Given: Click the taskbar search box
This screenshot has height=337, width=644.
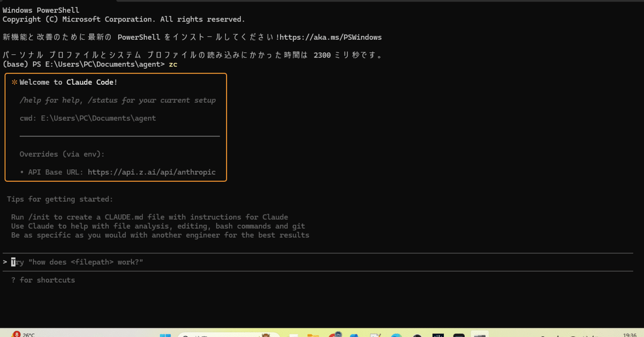Looking at the screenshot, I should (x=228, y=334).
